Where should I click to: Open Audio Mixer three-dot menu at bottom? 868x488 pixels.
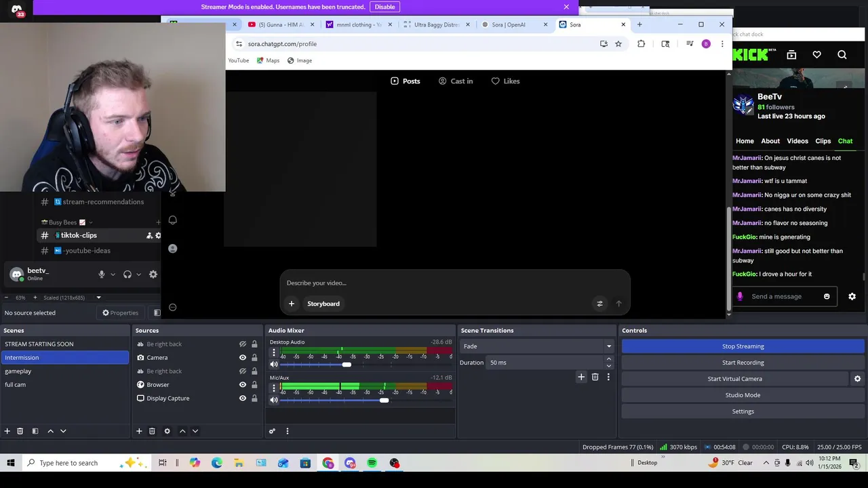click(287, 431)
